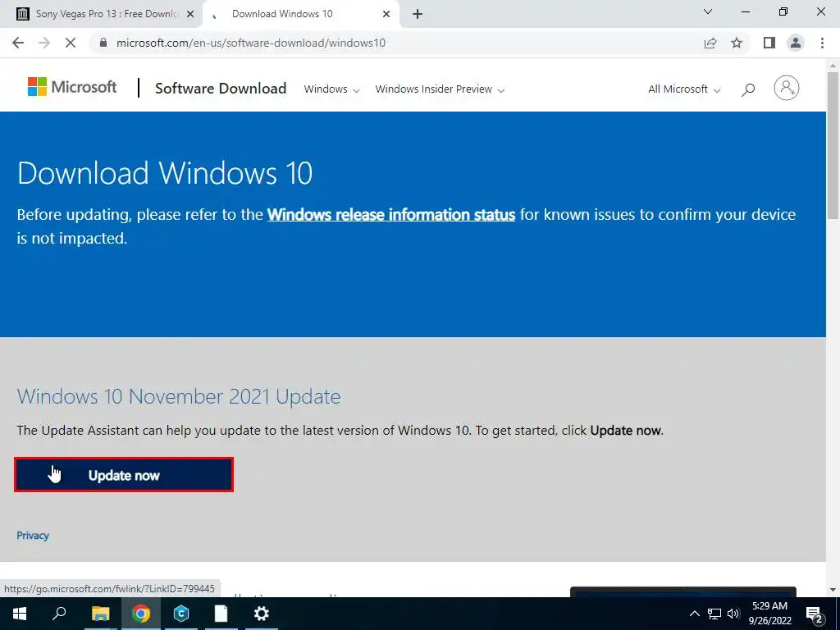840x630 pixels.
Task: Click the page vertical scrollbar thumb
Action: [833, 144]
